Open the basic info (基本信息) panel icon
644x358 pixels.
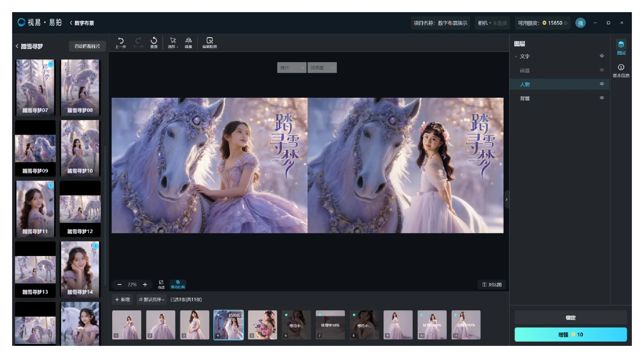pyautogui.click(x=621, y=67)
